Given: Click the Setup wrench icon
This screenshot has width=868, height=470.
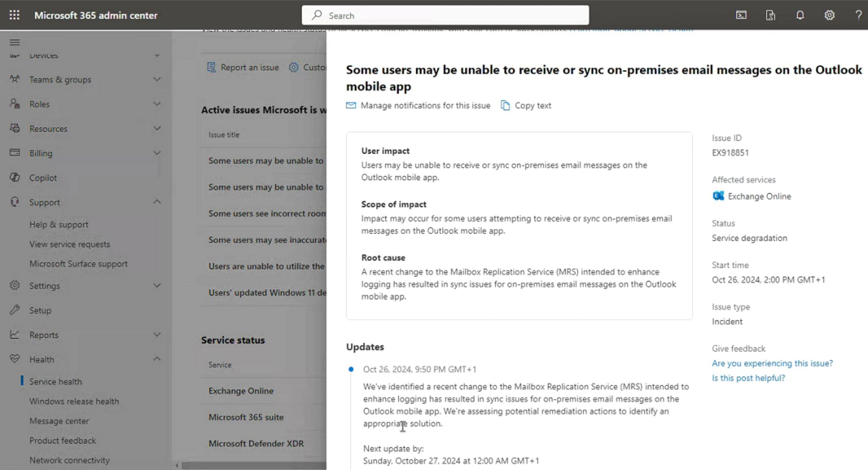Looking at the screenshot, I should point(15,310).
